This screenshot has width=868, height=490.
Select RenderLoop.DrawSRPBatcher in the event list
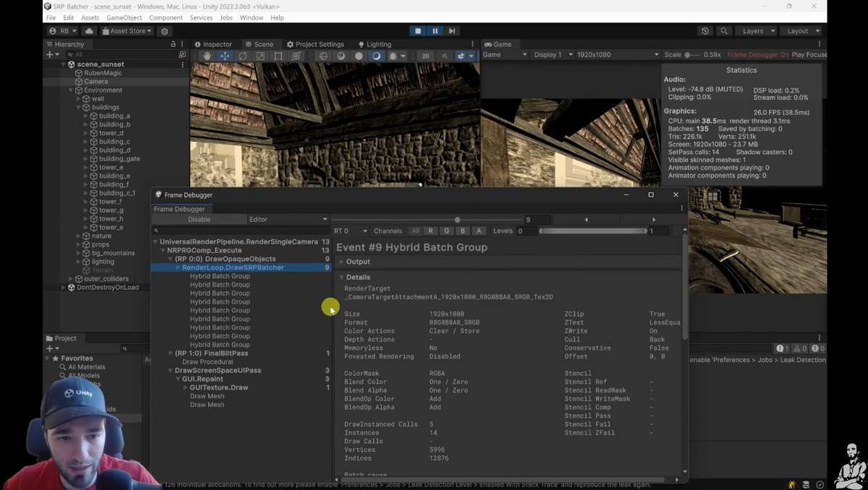click(233, 267)
